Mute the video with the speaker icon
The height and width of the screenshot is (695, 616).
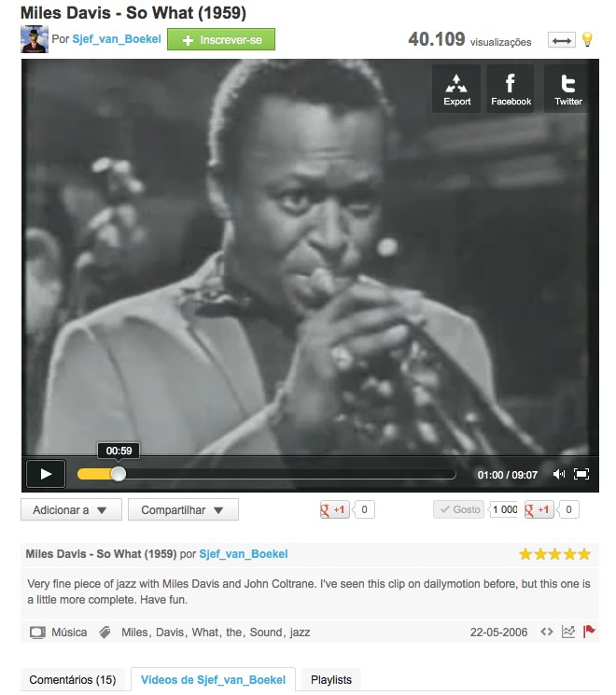[559, 474]
